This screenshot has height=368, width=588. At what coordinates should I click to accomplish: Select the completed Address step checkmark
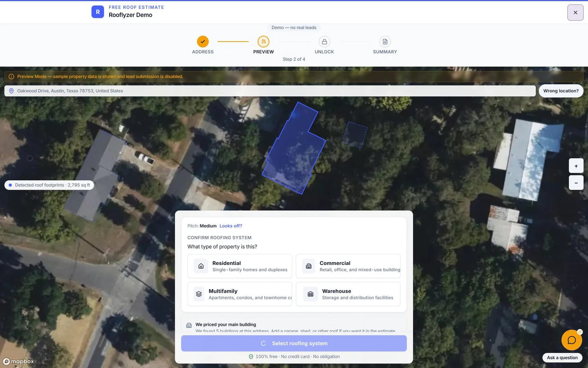click(203, 42)
